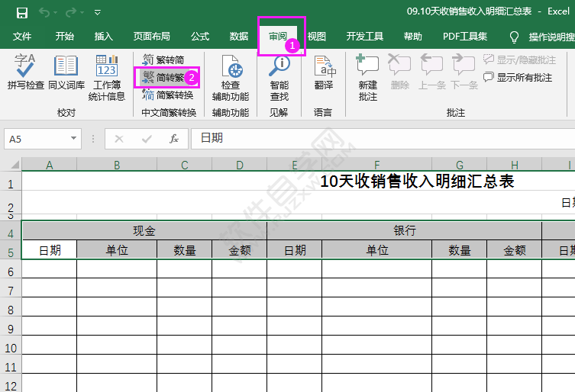This screenshot has height=392, width=575.
Task: Open 简繁转换 conversion options
Action: click(167, 95)
